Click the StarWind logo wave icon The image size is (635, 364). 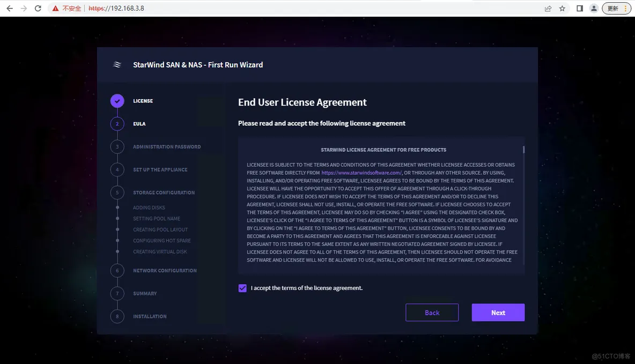(x=117, y=65)
